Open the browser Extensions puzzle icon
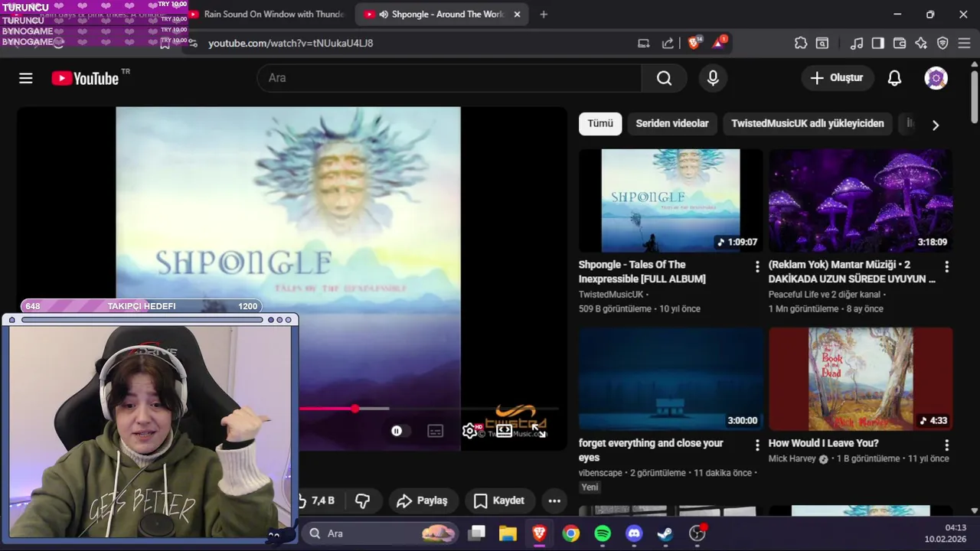 [x=801, y=43]
